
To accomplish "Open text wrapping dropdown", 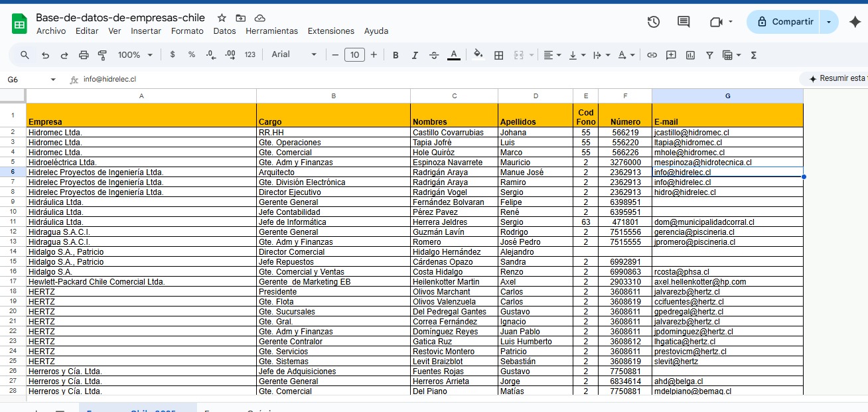I will (601, 55).
